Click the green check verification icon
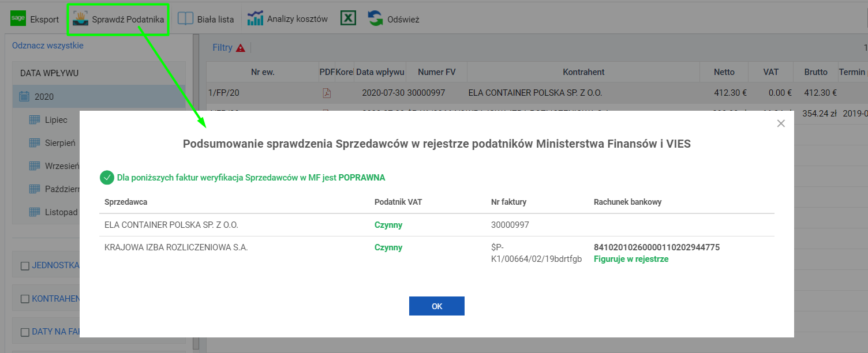This screenshot has height=353, width=868. (x=107, y=178)
